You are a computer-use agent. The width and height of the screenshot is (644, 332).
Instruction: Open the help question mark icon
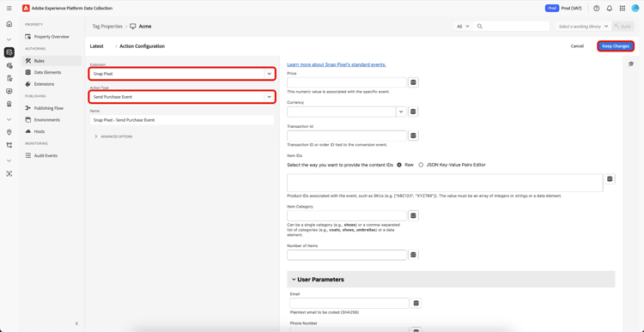coord(597,9)
